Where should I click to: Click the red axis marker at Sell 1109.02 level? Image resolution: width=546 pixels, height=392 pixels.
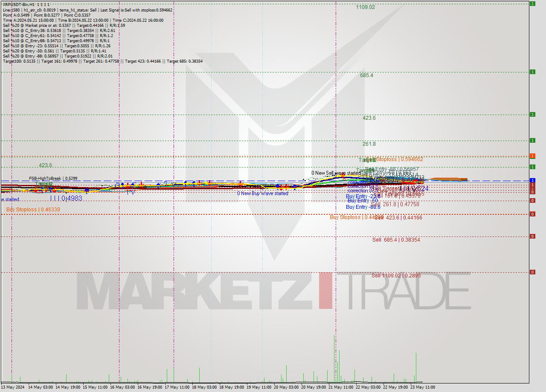point(532,272)
